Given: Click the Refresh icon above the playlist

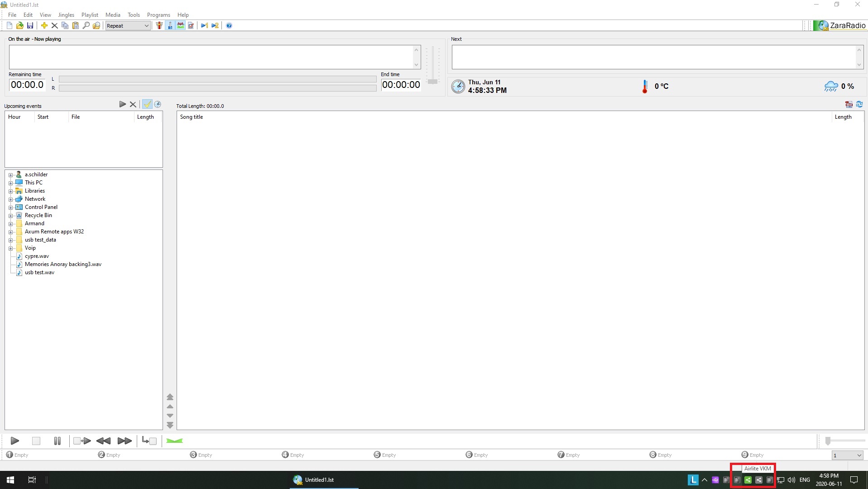Looking at the screenshot, I should click(x=859, y=105).
